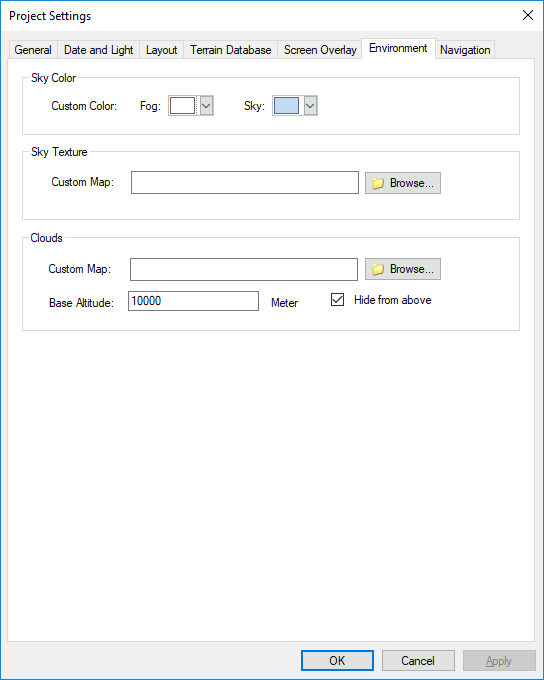
Task: Open the Date and Light tab
Action: 98,50
